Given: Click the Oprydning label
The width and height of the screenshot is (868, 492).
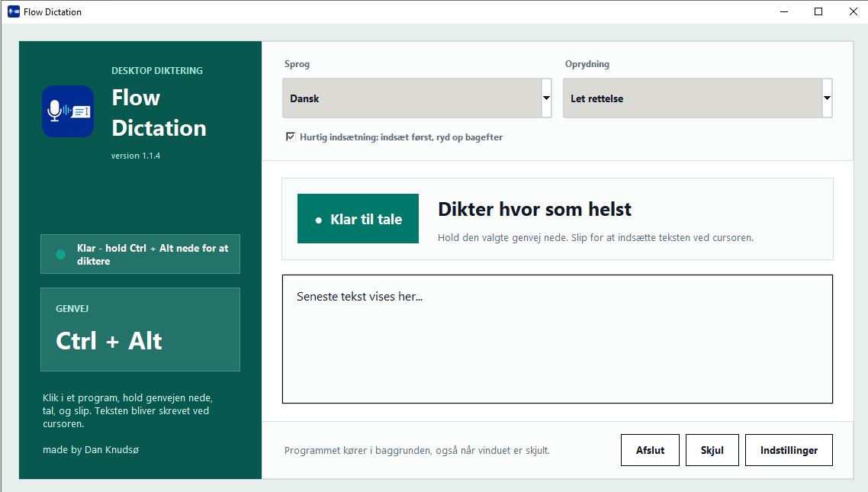Looking at the screenshot, I should [587, 63].
